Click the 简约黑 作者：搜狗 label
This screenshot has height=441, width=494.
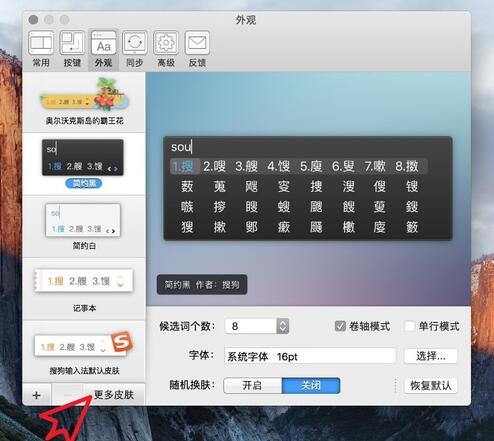pyautogui.click(x=202, y=284)
